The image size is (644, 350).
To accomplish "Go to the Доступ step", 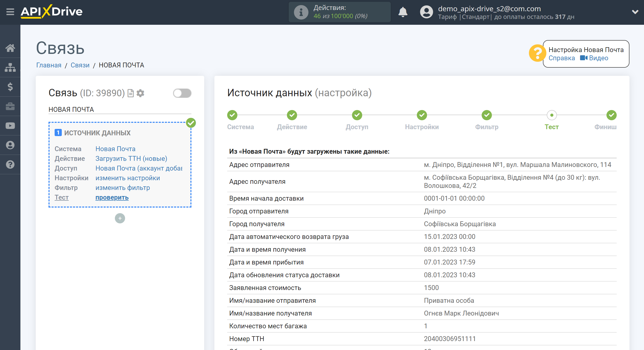I will [357, 115].
